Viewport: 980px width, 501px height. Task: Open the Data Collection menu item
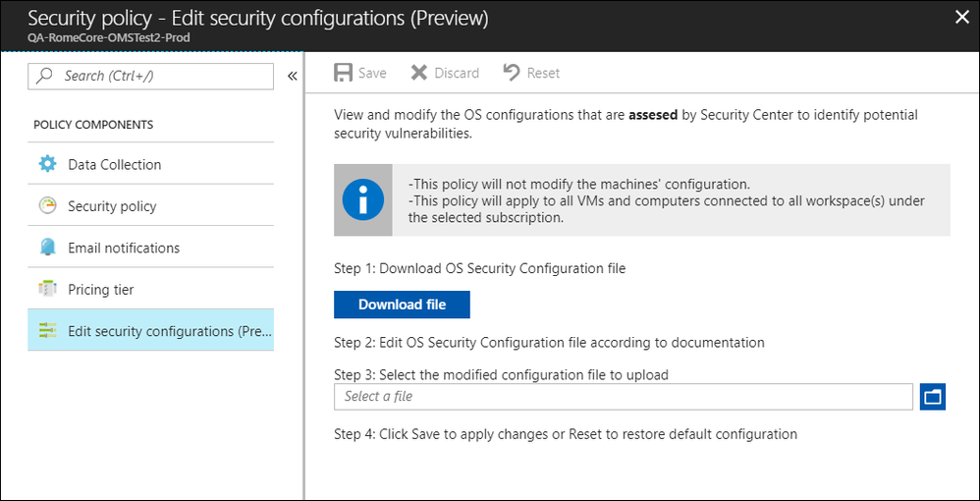pos(114,164)
